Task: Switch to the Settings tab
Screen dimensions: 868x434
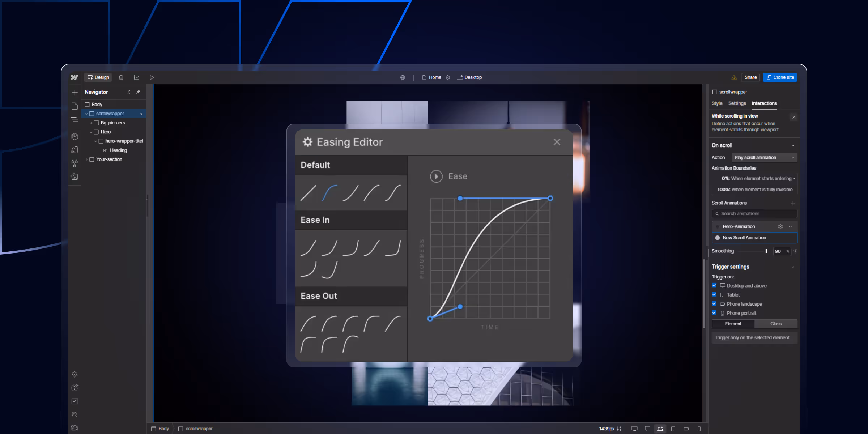Action: [737, 103]
